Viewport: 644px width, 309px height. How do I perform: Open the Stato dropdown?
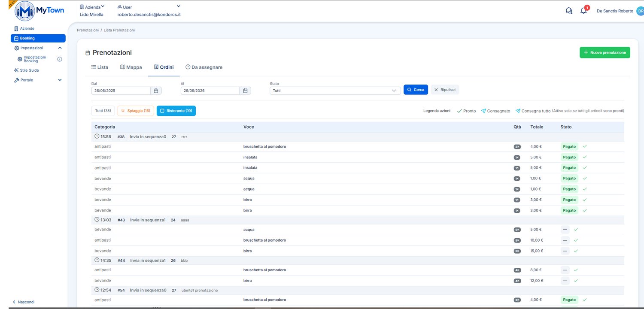coord(335,91)
